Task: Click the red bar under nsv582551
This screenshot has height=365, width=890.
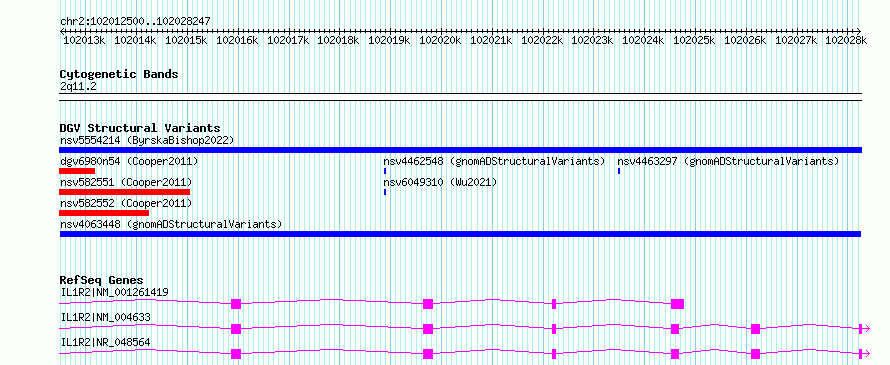Action: pos(124,192)
